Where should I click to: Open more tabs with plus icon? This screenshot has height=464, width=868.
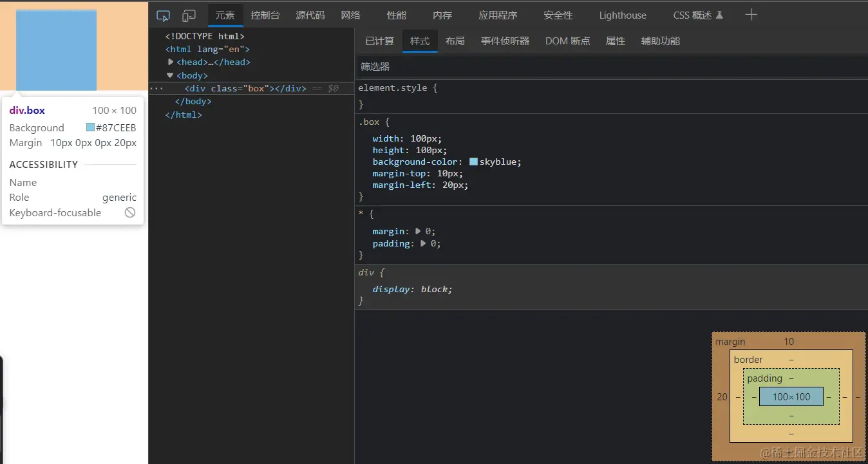pyautogui.click(x=751, y=15)
